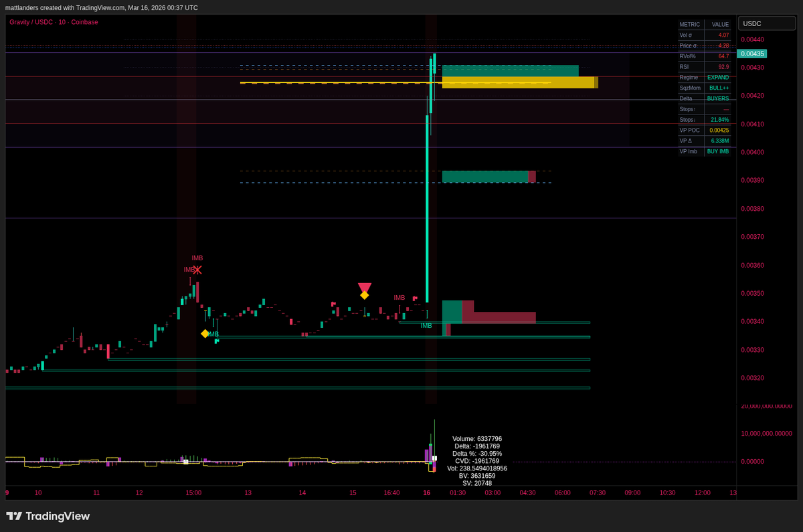Click the 0.00410 price axis label

(752, 124)
